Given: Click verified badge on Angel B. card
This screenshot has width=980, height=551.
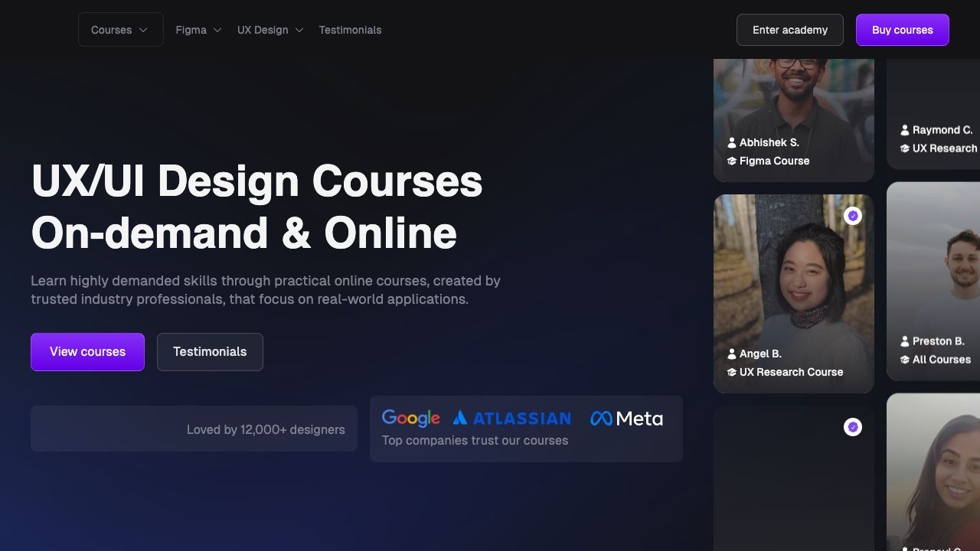Looking at the screenshot, I should (x=853, y=216).
